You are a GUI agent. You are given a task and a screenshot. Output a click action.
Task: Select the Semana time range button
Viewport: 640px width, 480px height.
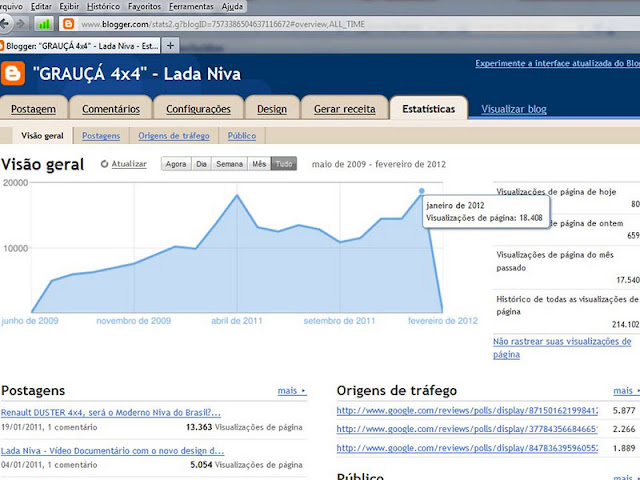point(229,164)
